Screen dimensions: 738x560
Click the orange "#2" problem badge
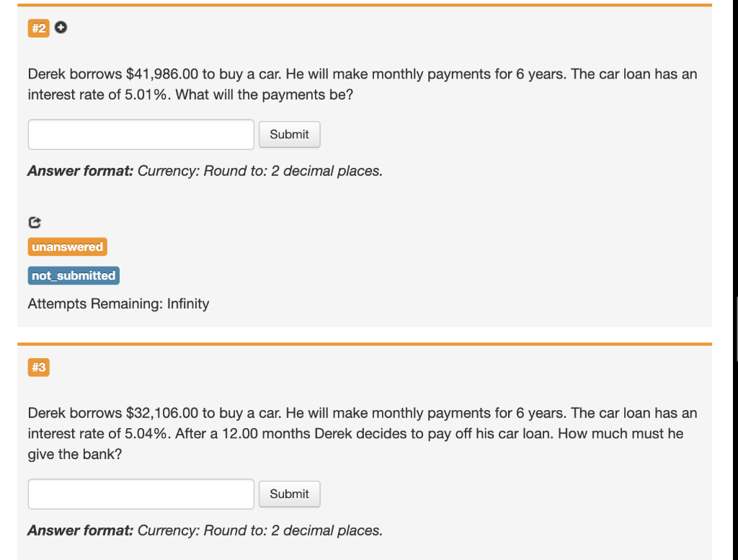click(38, 29)
